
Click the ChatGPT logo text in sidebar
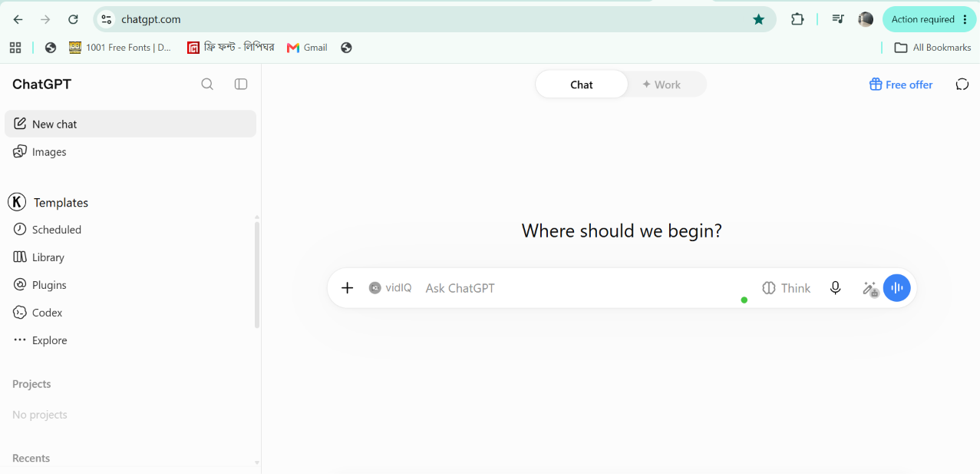click(41, 85)
